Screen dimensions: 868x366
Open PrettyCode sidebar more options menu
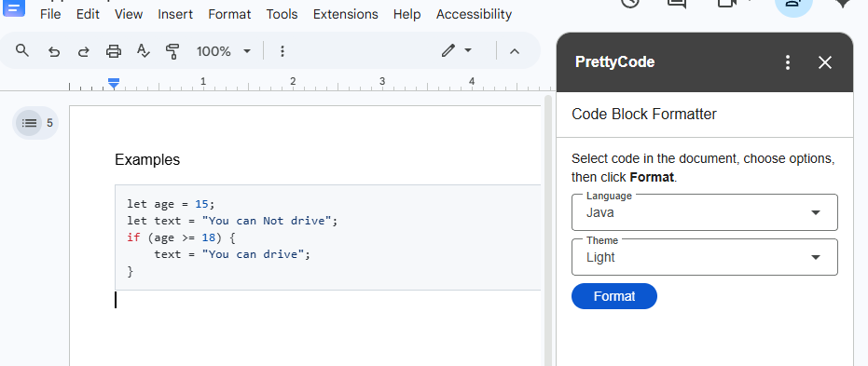point(788,62)
